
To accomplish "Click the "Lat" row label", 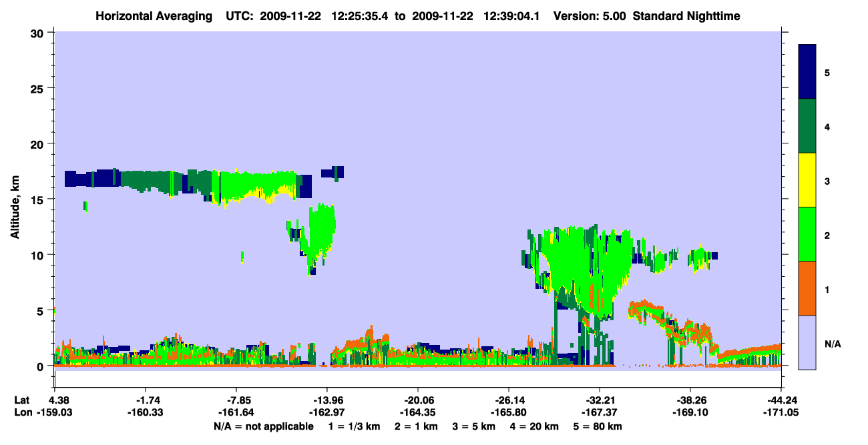I will 22,400.
